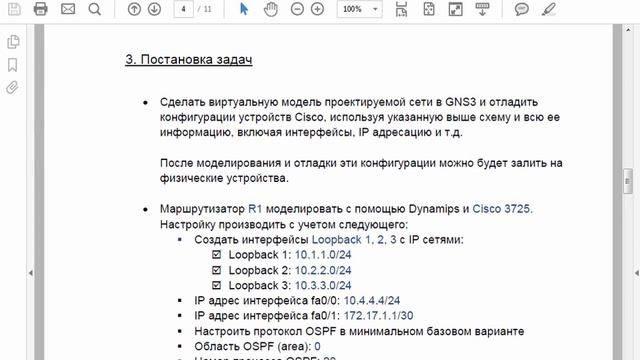Go to next page arrow
The width and height of the screenshot is (640, 360).
(x=154, y=9)
